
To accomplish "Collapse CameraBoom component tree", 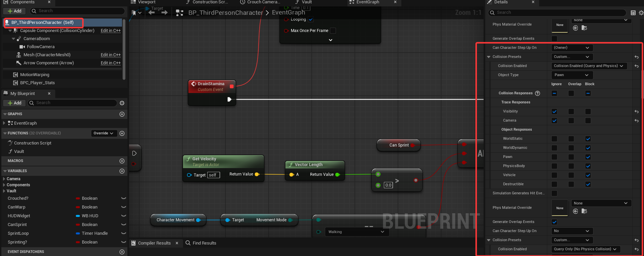I will 13,39.
